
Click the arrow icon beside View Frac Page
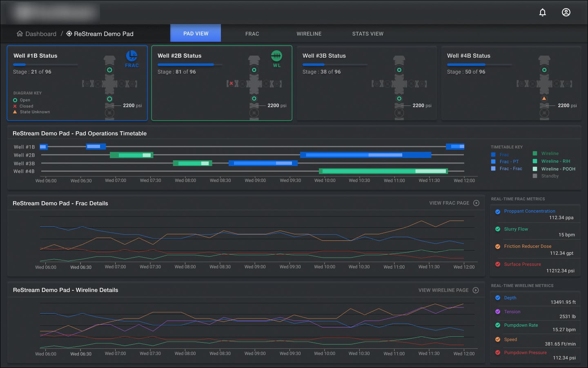pos(476,203)
